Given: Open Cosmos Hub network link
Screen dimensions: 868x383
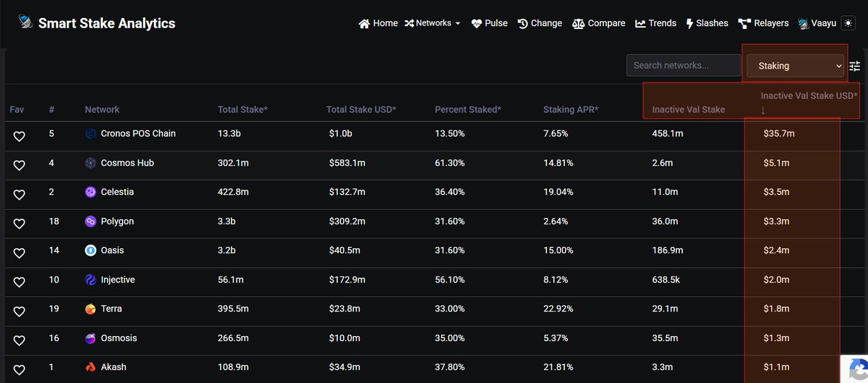Looking at the screenshot, I should tap(127, 163).
